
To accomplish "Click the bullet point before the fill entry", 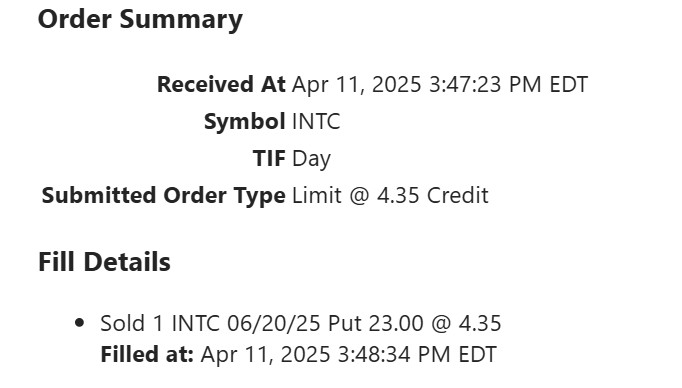I will tap(79, 323).
